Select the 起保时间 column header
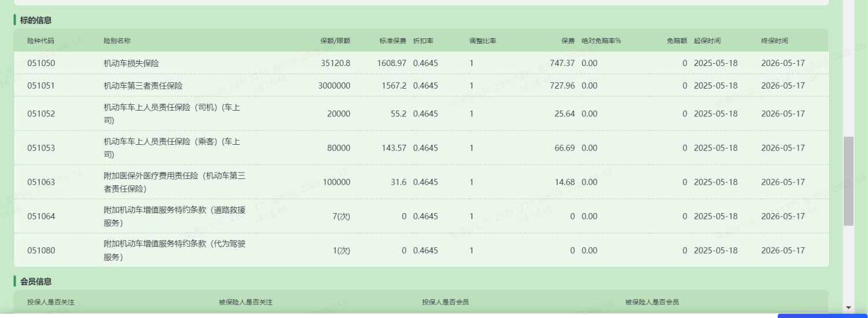Viewport: 868px width, 318px height. (x=707, y=41)
